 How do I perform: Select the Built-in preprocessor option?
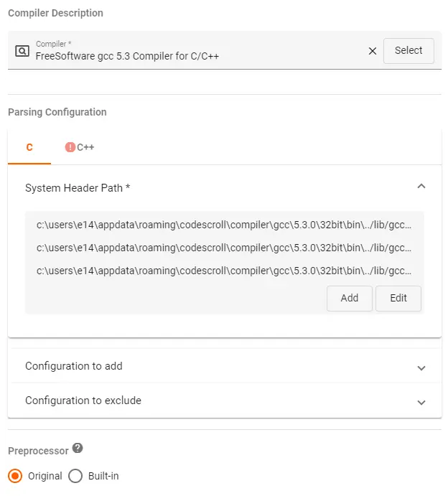(75, 476)
